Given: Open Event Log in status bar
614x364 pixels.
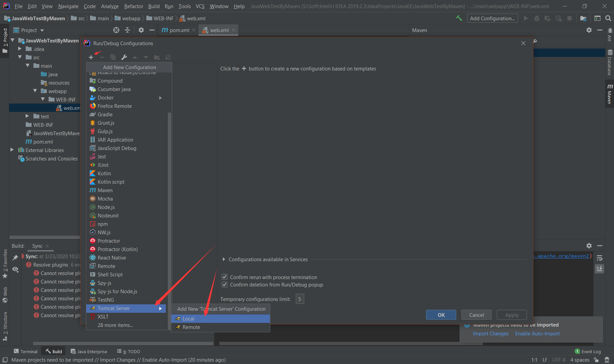Looking at the screenshot, I should (x=588, y=352).
